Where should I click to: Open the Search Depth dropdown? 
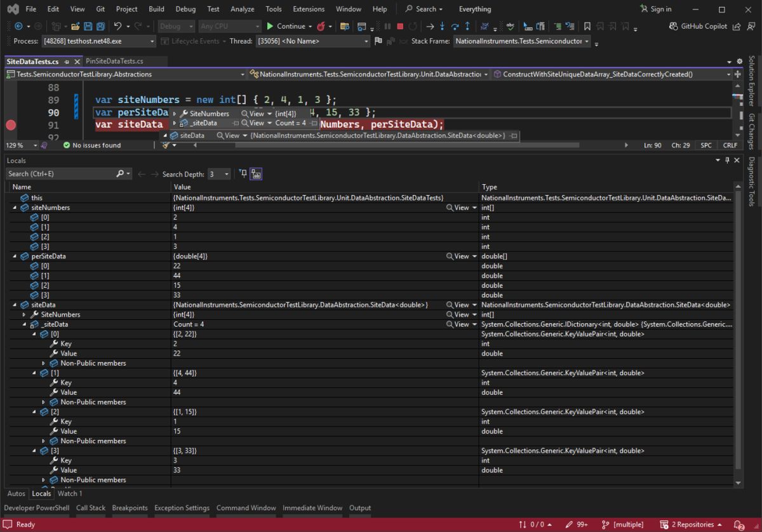point(219,173)
